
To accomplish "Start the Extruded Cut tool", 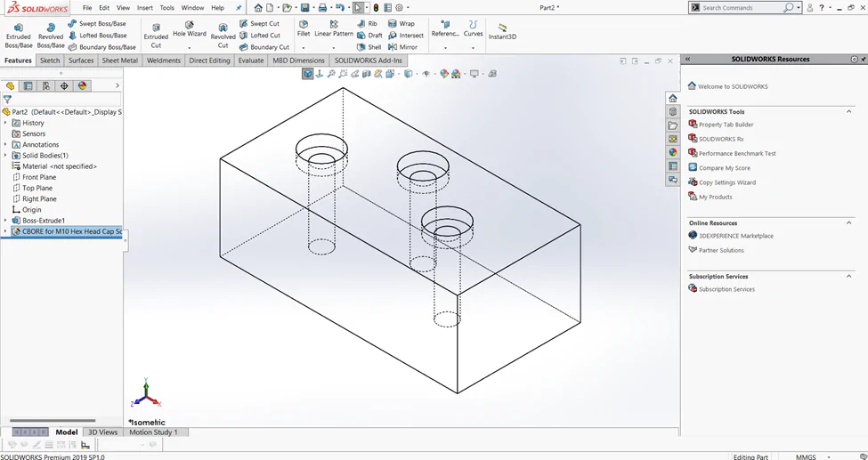I will click(x=156, y=36).
